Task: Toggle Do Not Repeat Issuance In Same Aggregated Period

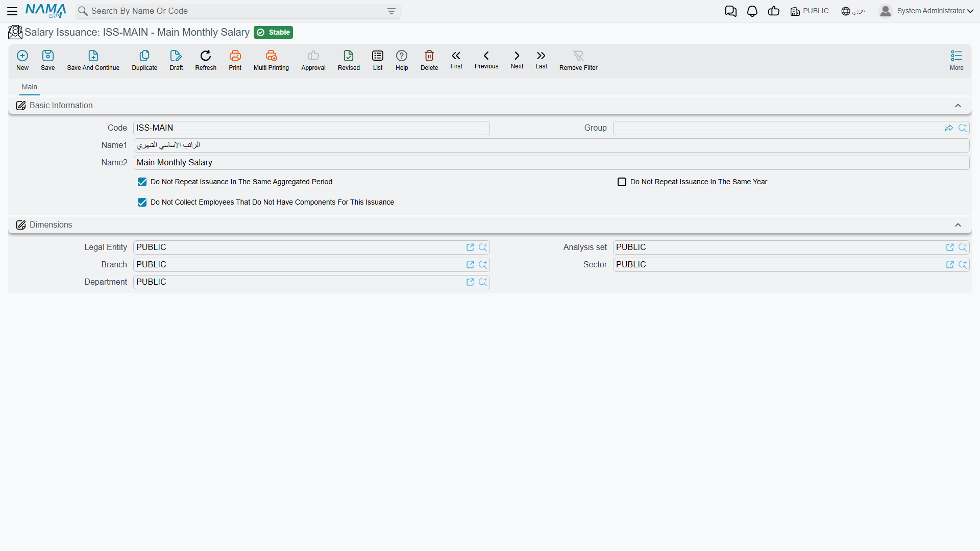Action: 142,182
